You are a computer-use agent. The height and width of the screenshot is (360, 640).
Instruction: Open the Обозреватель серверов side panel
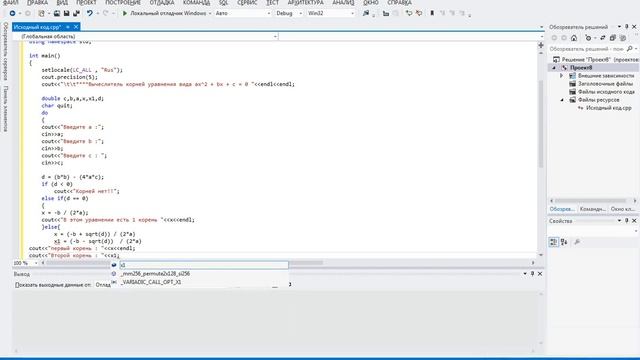pos(5,51)
